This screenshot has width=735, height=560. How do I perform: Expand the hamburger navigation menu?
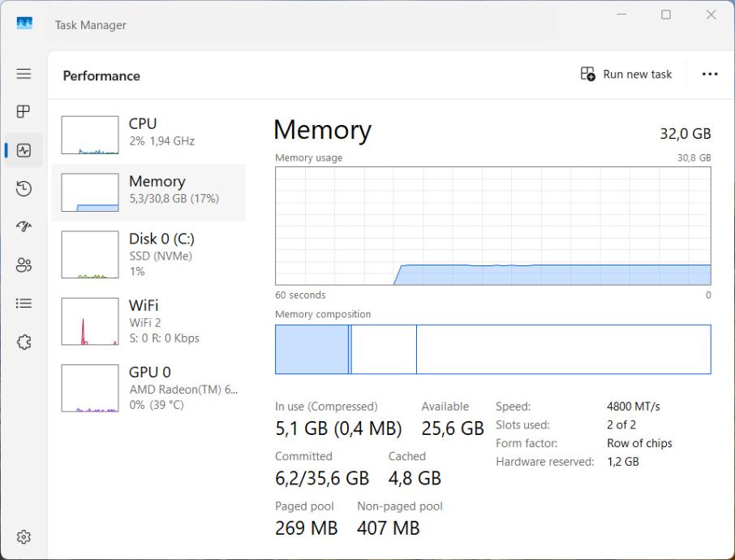pyautogui.click(x=24, y=74)
